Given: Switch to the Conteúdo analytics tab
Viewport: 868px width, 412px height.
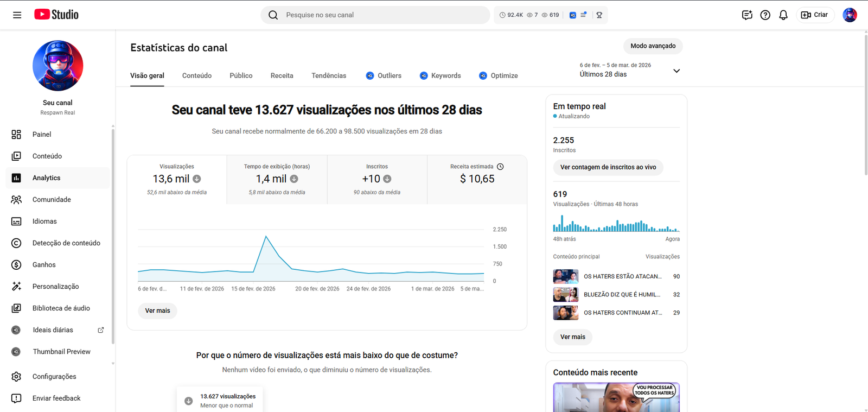Looking at the screenshot, I should [x=197, y=76].
